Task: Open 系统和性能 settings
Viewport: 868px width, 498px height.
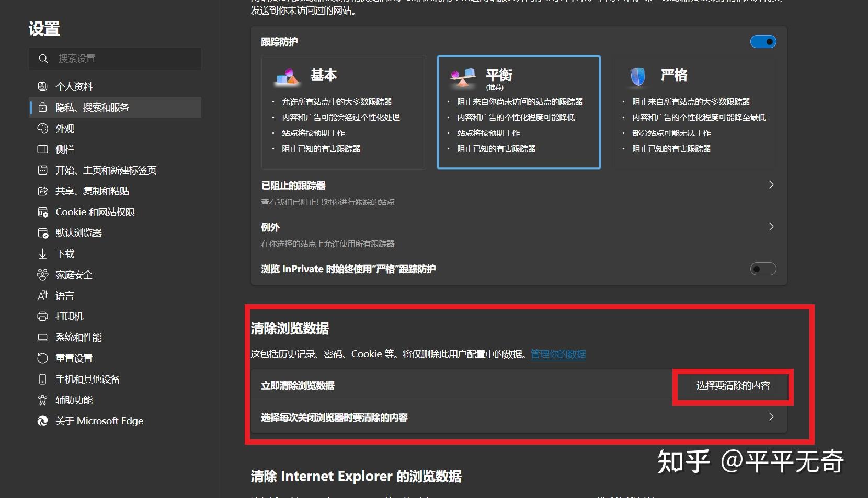Action: tap(77, 338)
